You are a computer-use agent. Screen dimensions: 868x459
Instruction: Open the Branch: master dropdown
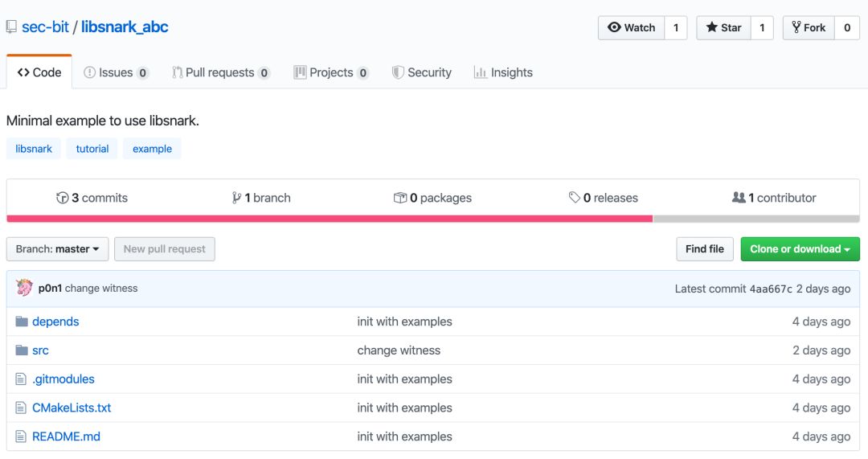pyautogui.click(x=58, y=249)
